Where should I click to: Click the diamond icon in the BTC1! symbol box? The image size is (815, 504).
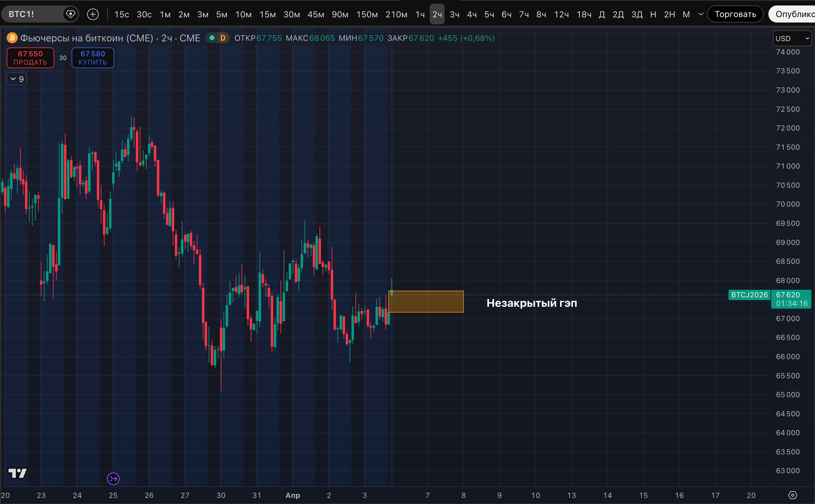tap(70, 14)
